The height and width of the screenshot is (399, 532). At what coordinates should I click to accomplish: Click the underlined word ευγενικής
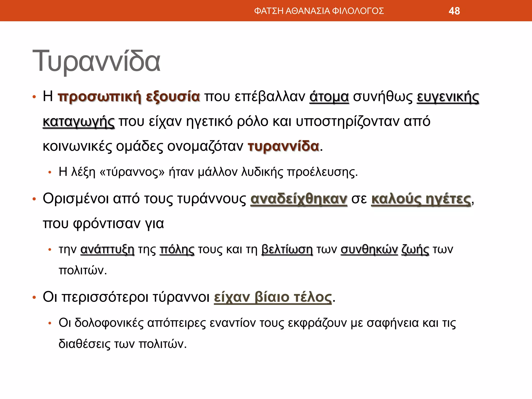click(448, 97)
